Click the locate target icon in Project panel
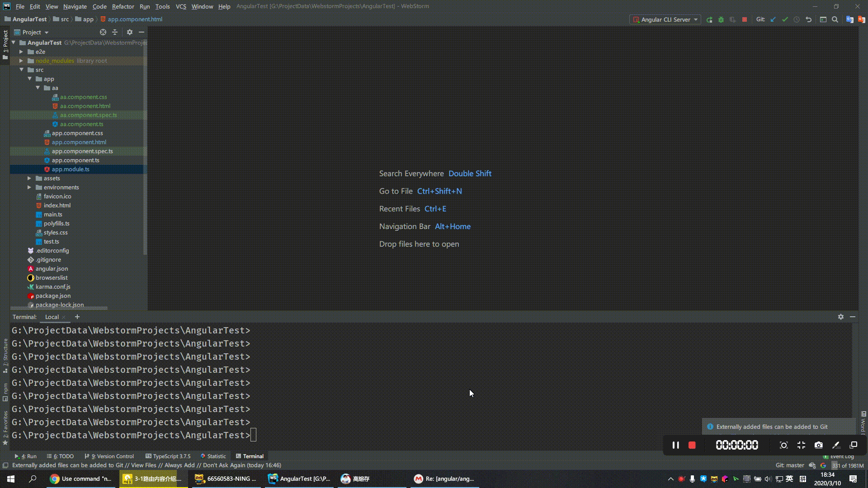Image resolution: width=868 pixels, height=488 pixels. (103, 32)
